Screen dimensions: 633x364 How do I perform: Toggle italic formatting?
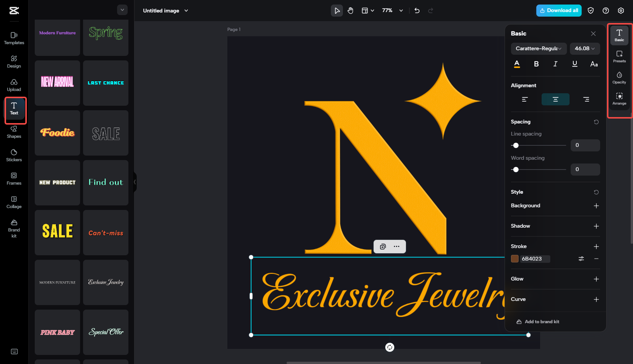555,64
